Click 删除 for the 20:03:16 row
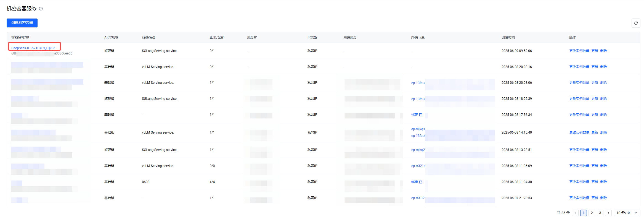The image size is (644, 224). (x=604, y=67)
